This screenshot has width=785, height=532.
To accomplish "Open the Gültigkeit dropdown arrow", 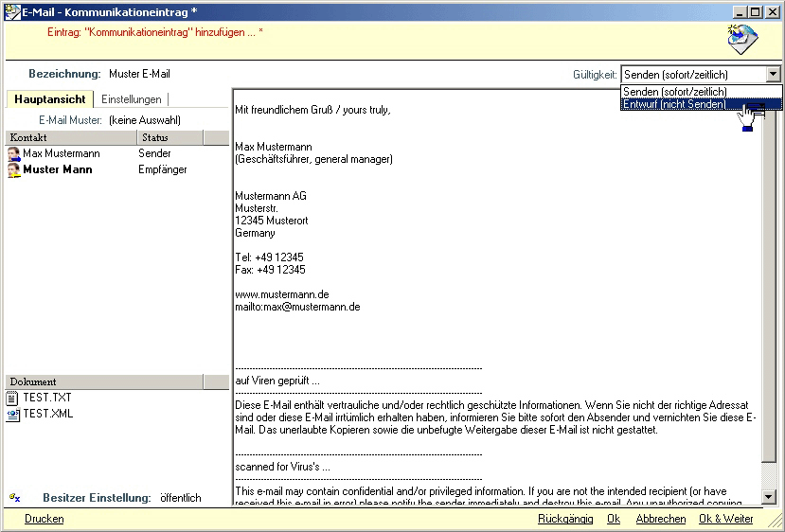I will coord(773,74).
